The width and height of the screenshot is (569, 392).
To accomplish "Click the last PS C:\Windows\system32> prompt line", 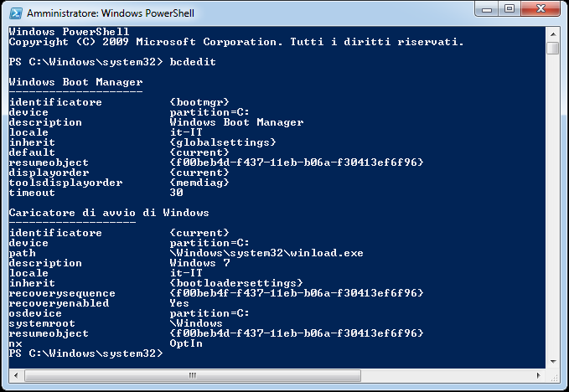I will tap(85, 353).
